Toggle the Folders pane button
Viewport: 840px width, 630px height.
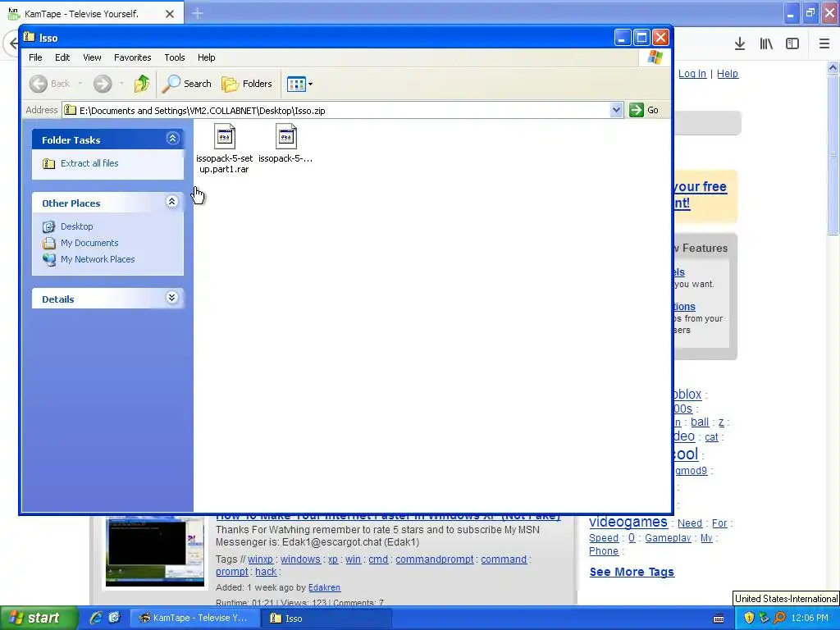[247, 84]
